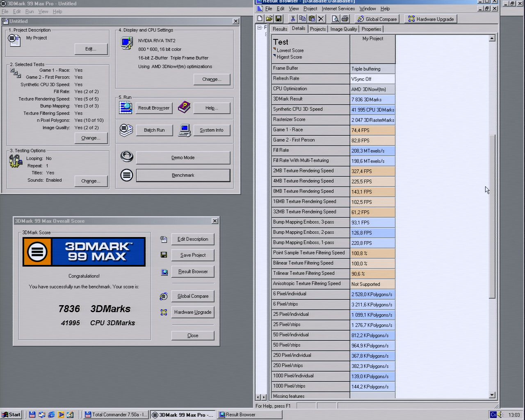
Task: Switch to the Projects tab
Action: click(x=318, y=29)
